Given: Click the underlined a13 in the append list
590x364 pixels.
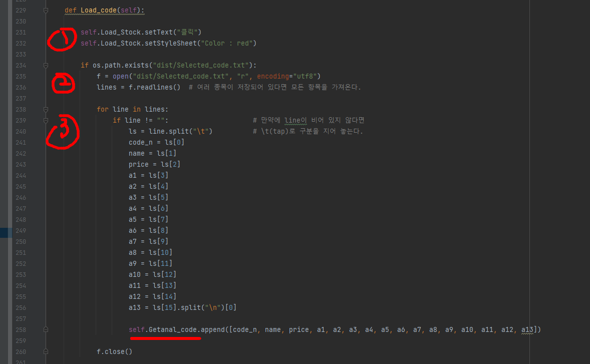Looking at the screenshot, I should coord(527,330).
